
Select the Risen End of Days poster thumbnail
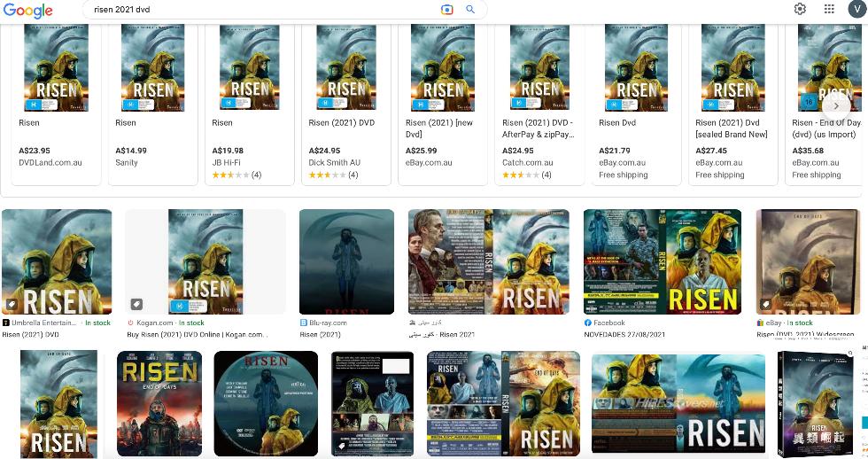[x=159, y=403]
